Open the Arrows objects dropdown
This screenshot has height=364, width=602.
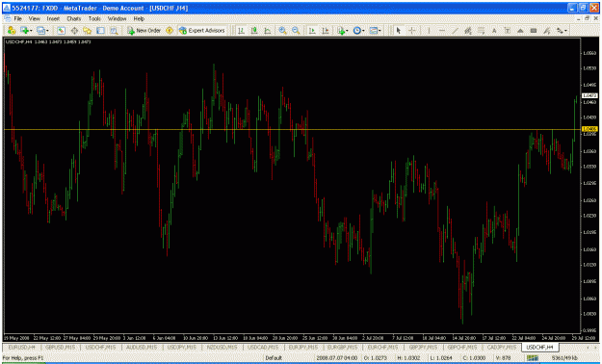(x=562, y=31)
